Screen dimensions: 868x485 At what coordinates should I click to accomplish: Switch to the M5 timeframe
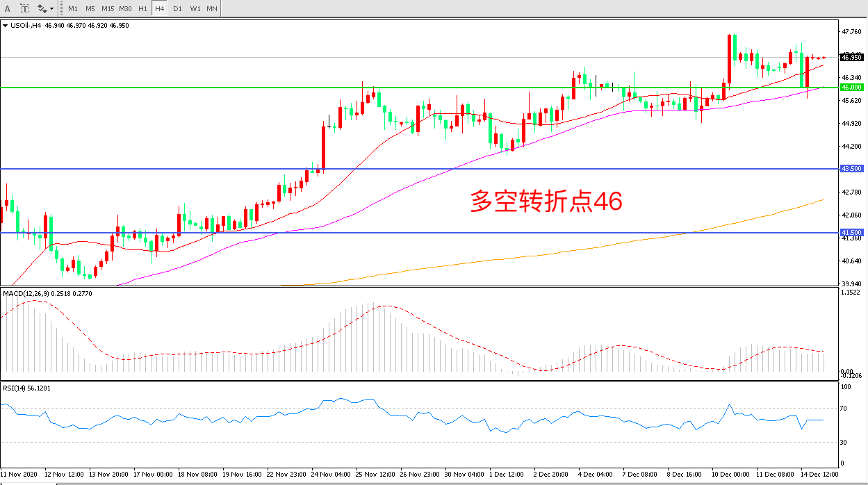click(90, 8)
